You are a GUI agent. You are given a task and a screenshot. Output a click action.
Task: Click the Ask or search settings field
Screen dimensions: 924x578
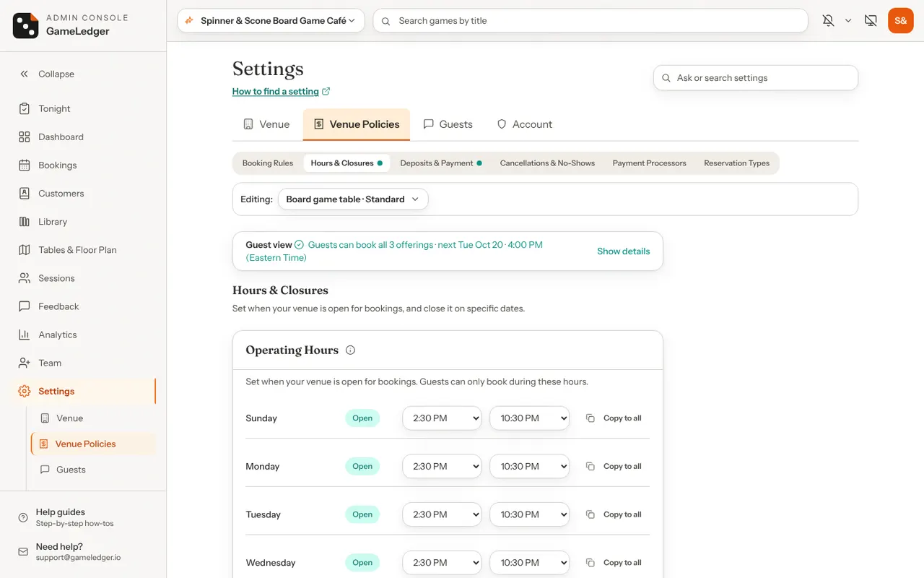coord(756,78)
